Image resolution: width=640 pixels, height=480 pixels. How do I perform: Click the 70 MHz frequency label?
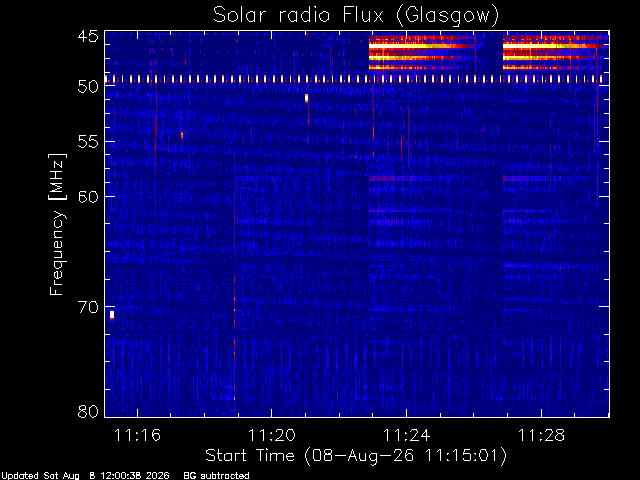(88, 307)
